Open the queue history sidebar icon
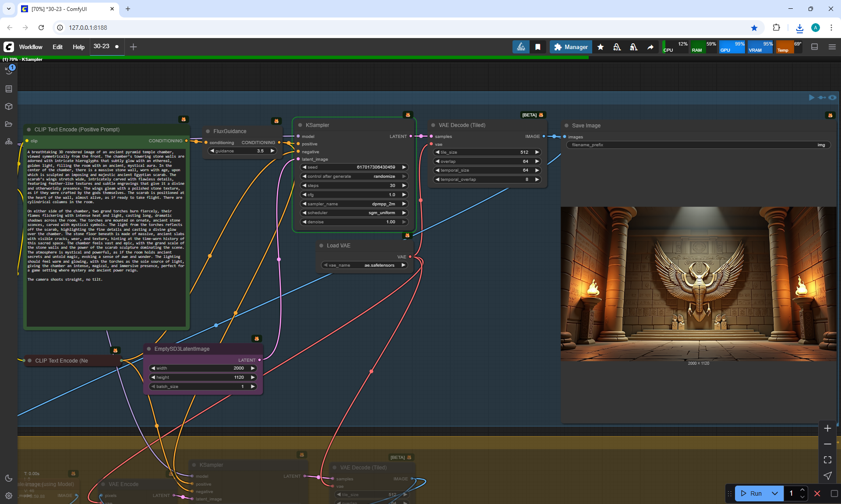Image resolution: width=841 pixels, height=504 pixels. coord(9,70)
